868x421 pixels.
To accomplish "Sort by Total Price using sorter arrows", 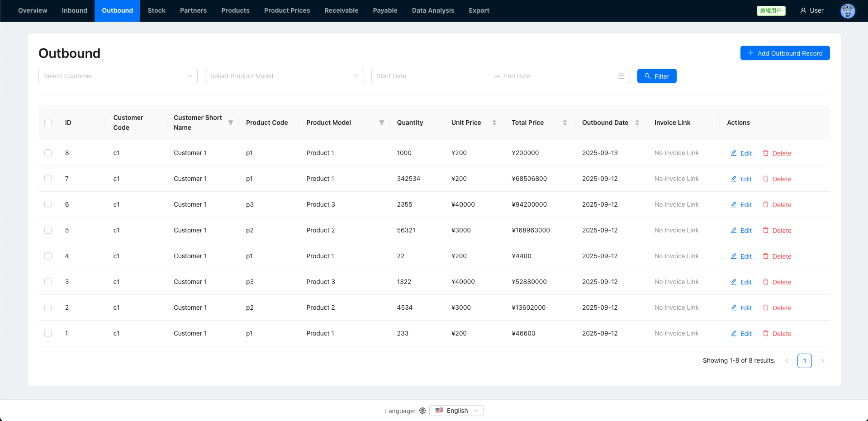I will pyautogui.click(x=565, y=123).
